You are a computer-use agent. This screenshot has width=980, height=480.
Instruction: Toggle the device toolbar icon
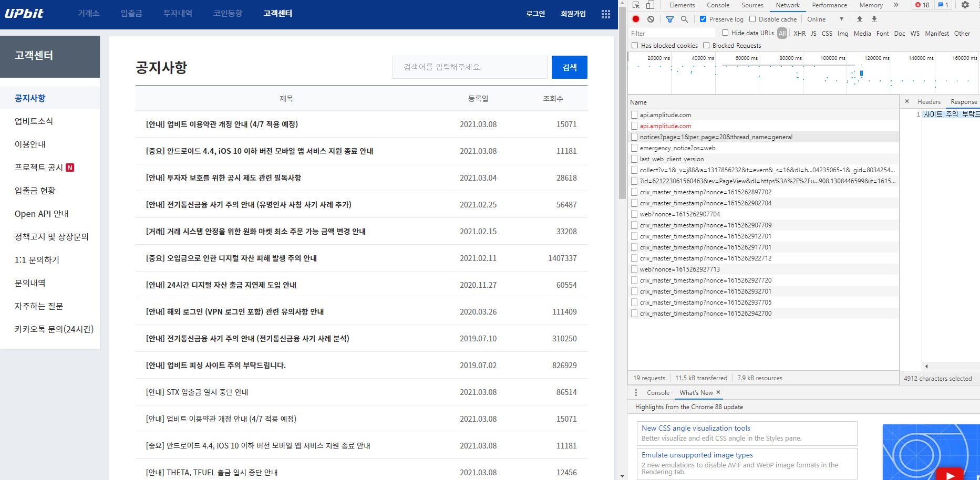[650, 5]
